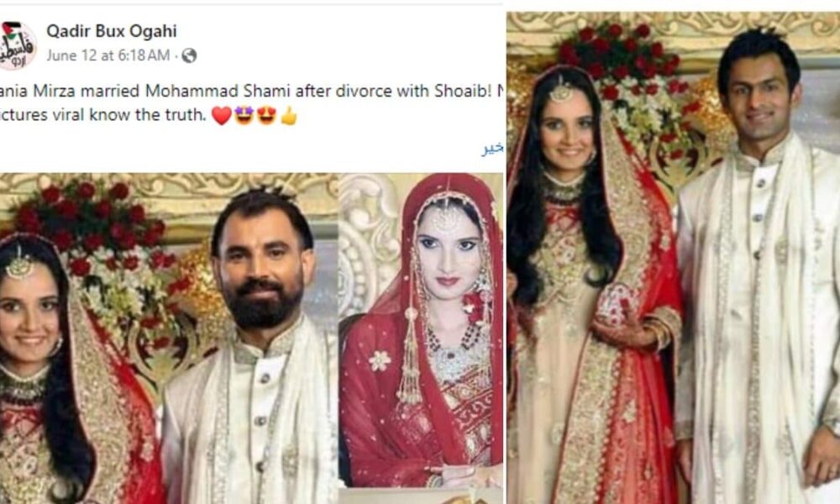Expand post with the blue Urdu see-more link
Image resolution: width=840 pixels, height=504 pixels.
click(x=492, y=149)
